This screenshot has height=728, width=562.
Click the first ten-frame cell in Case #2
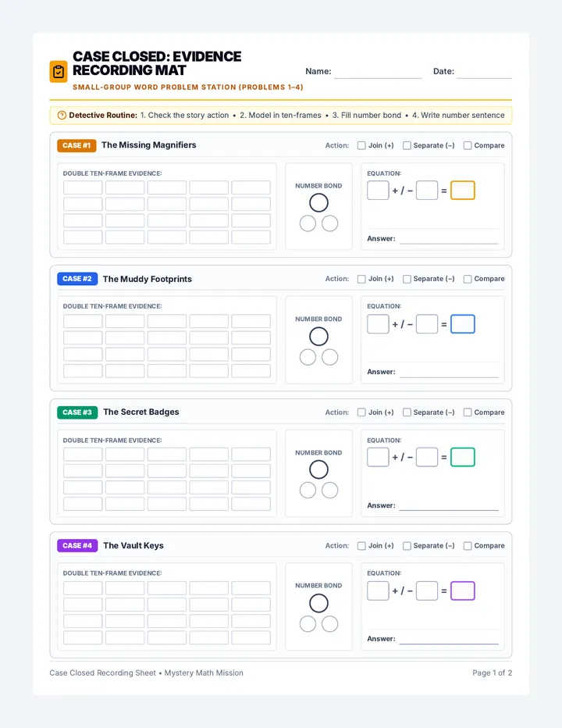coord(83,321)
